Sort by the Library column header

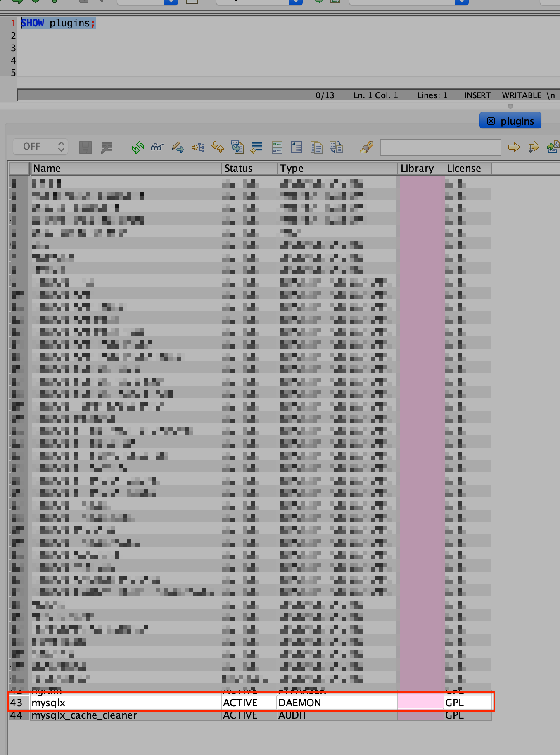(x=421, y=169)
